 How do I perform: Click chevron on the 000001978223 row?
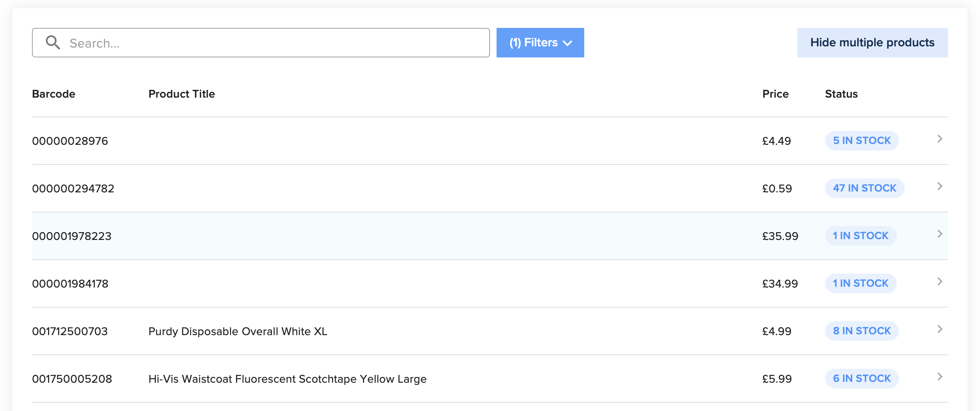point(940,234)
